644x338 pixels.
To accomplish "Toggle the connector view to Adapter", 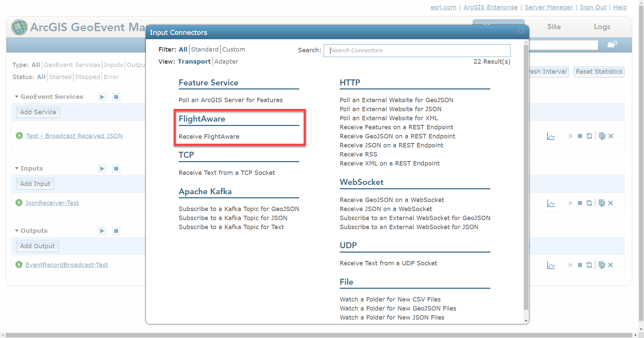I will pyautogui.click(x=226, y=62).
